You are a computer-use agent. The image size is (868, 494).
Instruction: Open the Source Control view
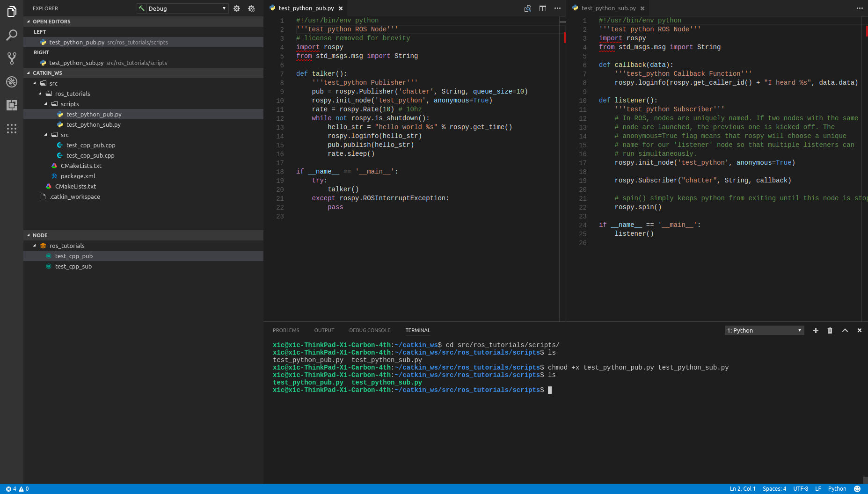(x=12, y=58)
